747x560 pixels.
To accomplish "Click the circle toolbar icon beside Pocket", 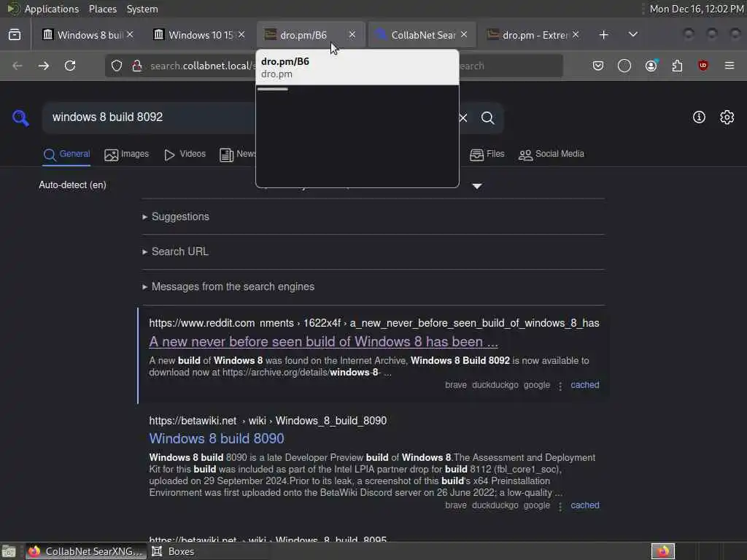I will coord(624,66).
